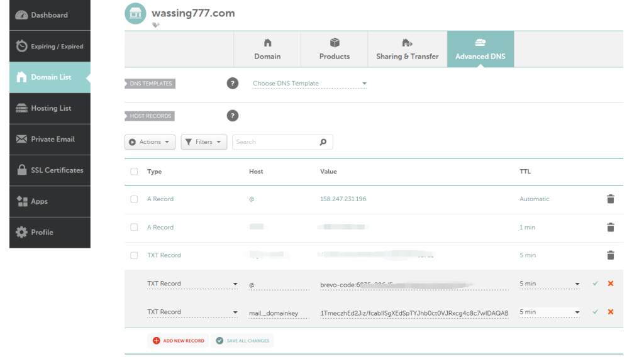Viewport: 644px width, 359px height.
Task: Select all records with header checkbox
Action: (134, 172)
